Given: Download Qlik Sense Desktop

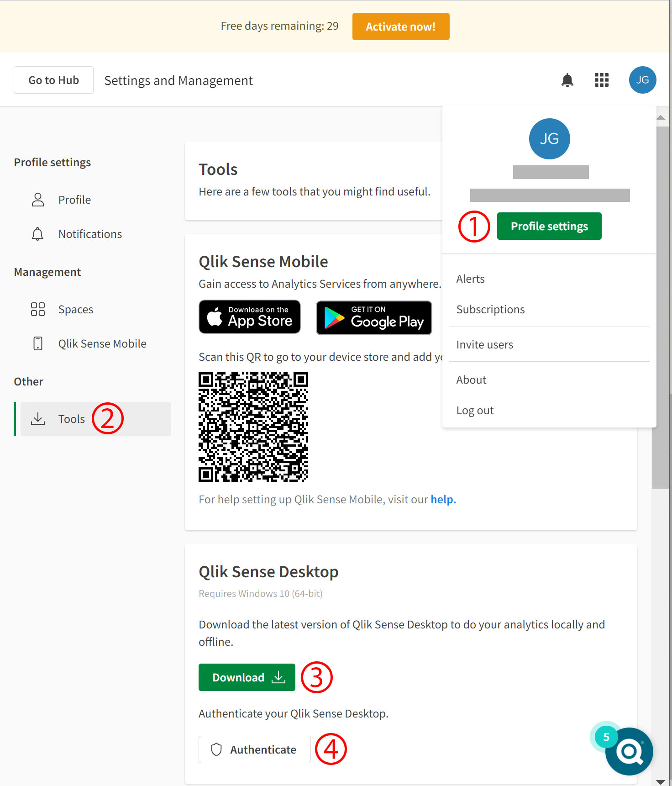Looking at the screenshot, I should pyautogui.click(x=247, y=677).
